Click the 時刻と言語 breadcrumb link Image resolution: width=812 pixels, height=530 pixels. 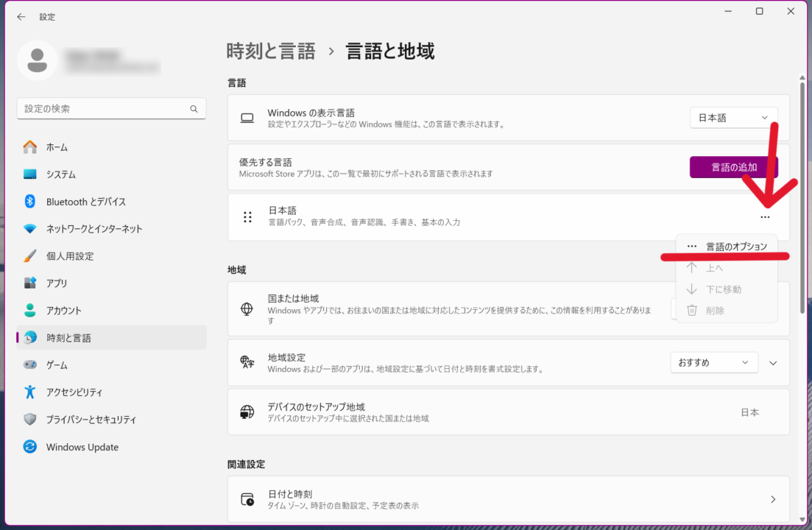pyautogui.click(x=271, y=52)
